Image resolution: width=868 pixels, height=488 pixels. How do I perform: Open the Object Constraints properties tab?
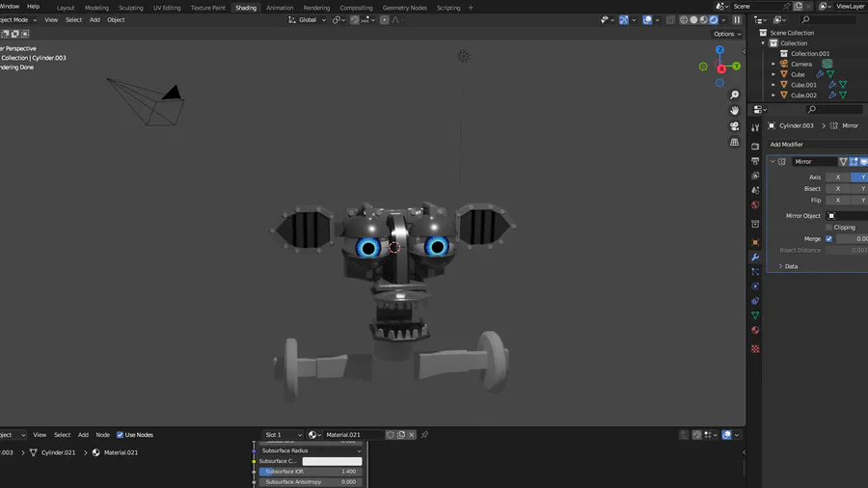[755, 301]
